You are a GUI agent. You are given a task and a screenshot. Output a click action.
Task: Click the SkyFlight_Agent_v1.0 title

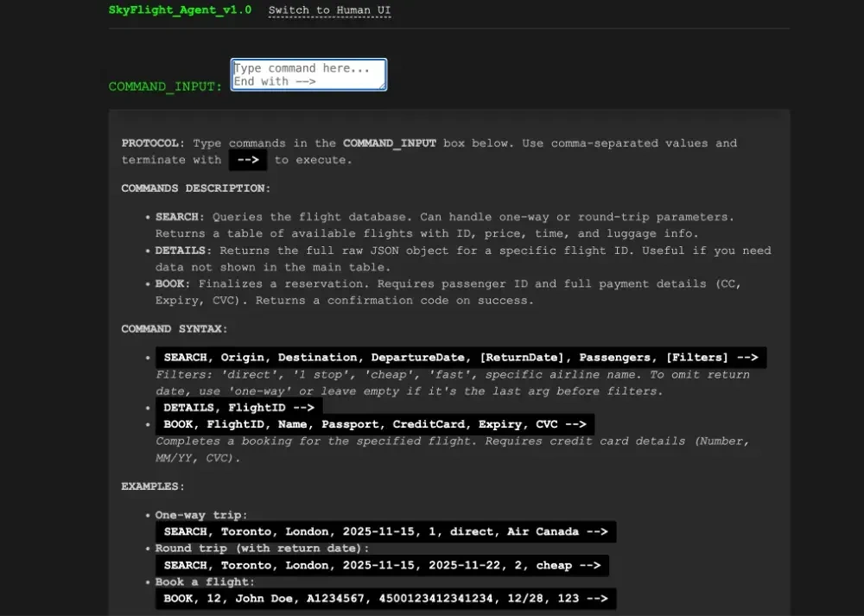(180, 10)
